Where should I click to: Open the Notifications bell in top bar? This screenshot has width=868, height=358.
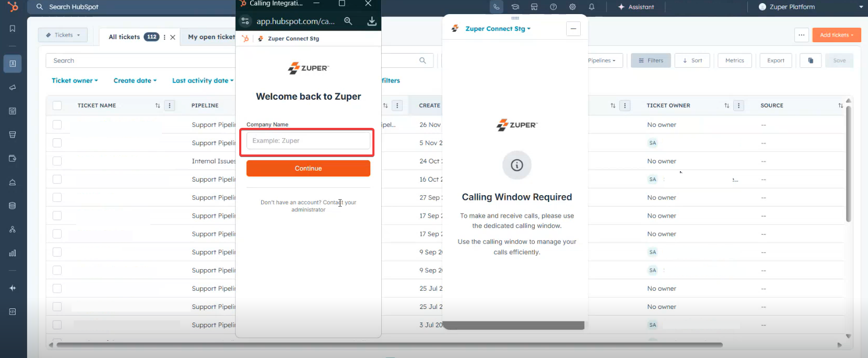point(592,7)
